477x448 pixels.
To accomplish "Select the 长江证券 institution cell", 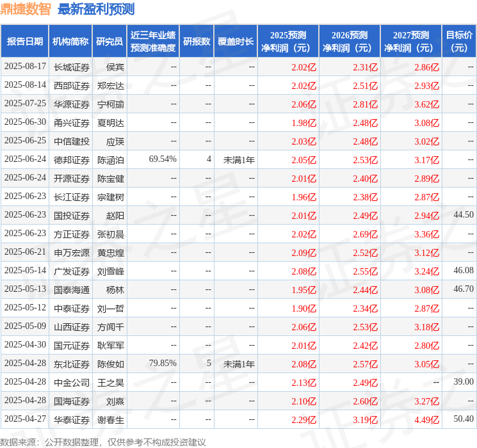I will (72, 197).
